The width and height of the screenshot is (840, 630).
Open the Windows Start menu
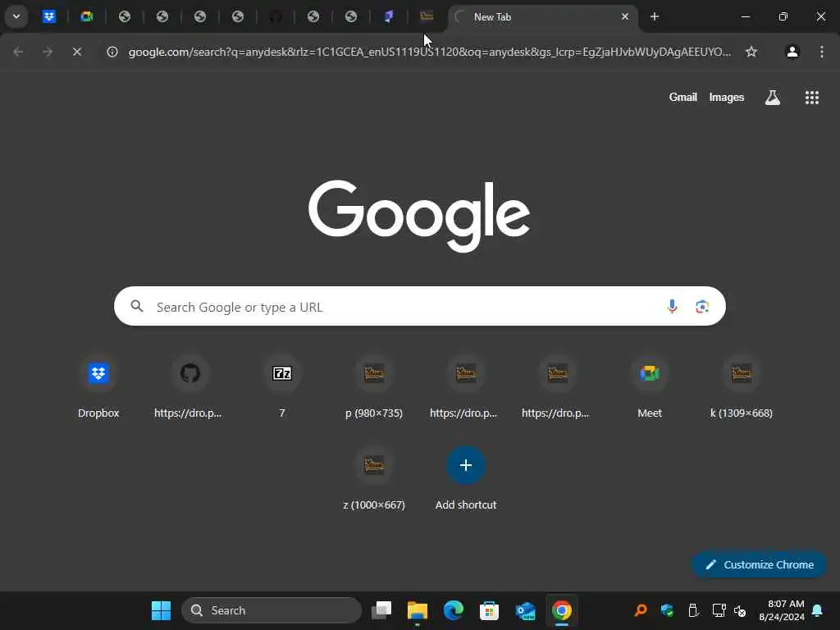tap(161, 610)
